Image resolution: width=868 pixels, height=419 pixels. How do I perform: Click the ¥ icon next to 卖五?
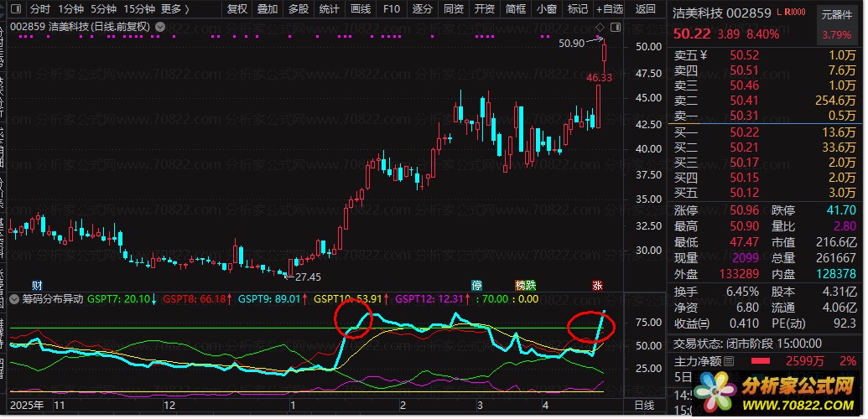[x=704, y=55]
